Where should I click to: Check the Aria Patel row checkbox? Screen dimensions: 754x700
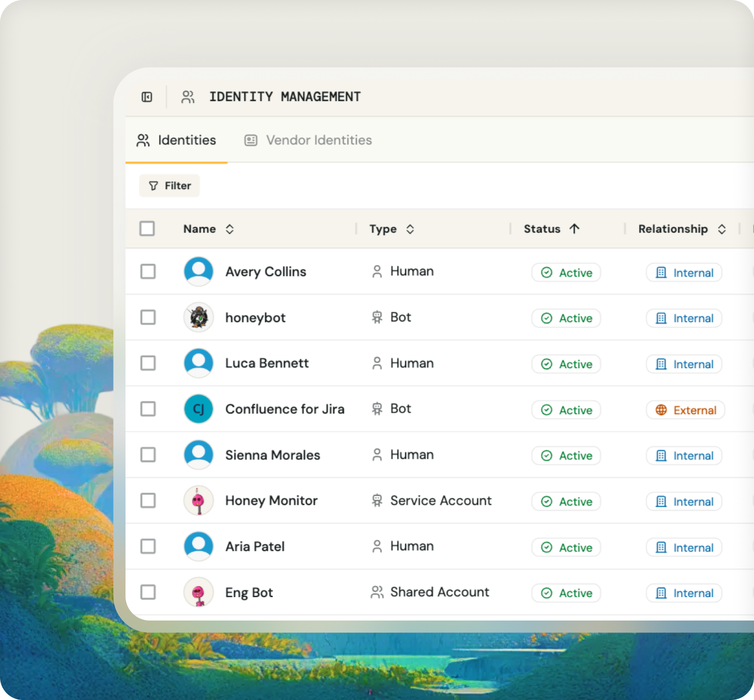click(x=148, y=546)
